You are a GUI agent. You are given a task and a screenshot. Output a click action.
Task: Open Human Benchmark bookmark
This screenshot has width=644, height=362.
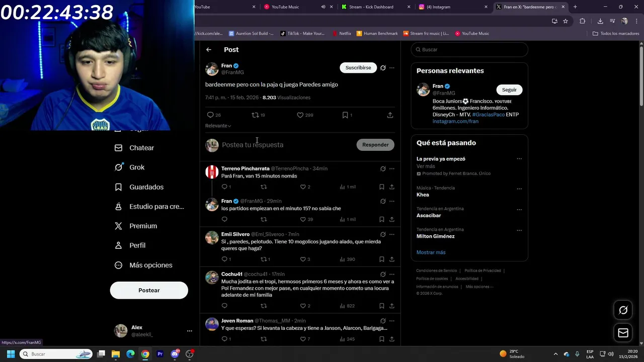coord(377,34)
